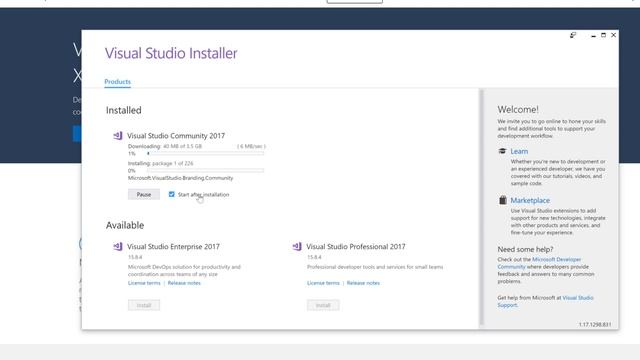Click the 6 MB/sec download speed text
Image resolution: width=640 pixels, height=360 pixels.
coord(251,146)
